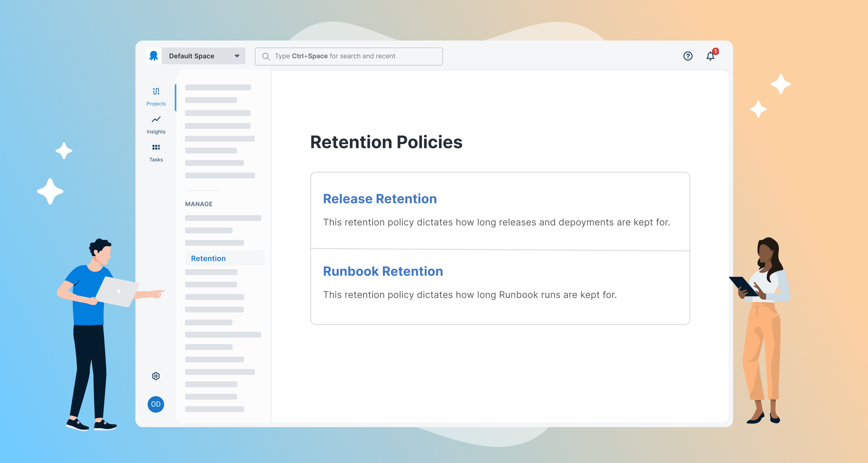Screen dimensions: 868x463
Task: Click the Octopus Deploy logo
Action: 154,56
